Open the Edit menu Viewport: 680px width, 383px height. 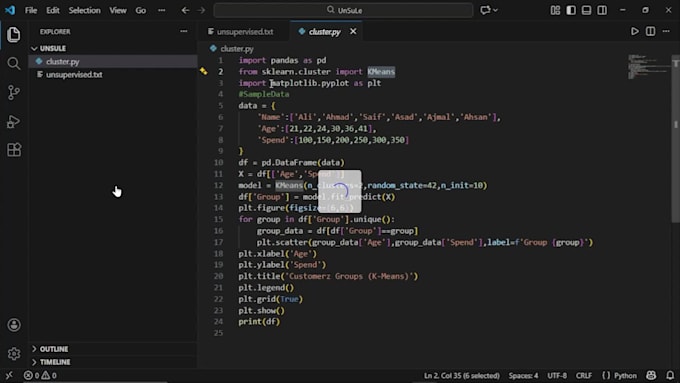53,10
